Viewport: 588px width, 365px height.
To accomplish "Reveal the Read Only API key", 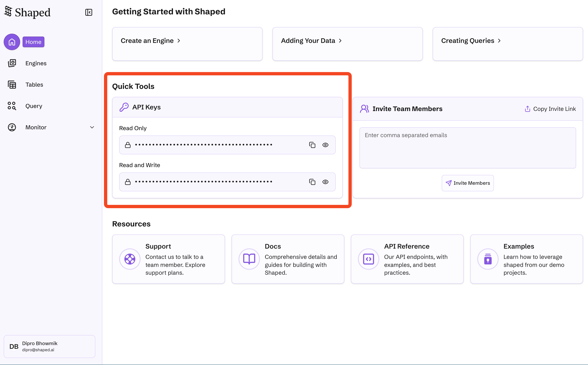I will pos(325,145).
